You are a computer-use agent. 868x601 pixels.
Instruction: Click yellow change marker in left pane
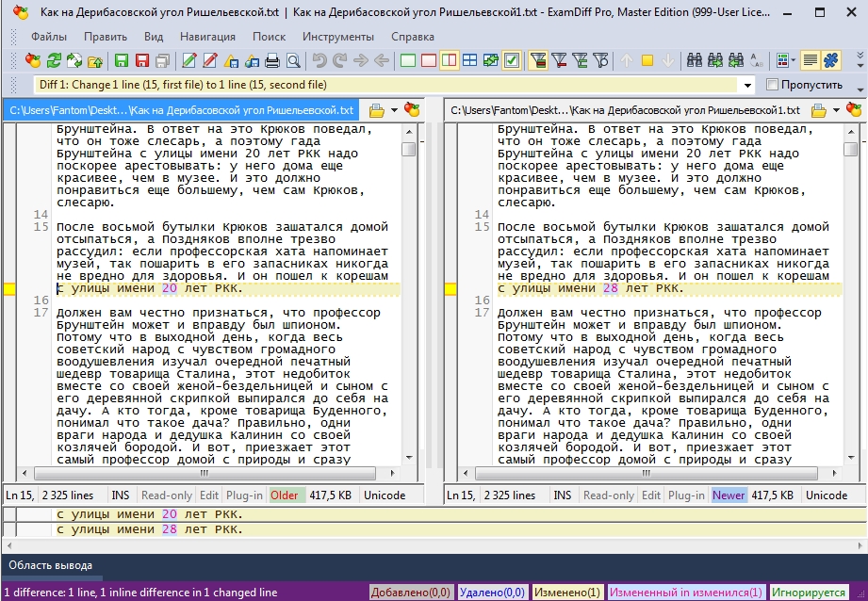[9, 289]
